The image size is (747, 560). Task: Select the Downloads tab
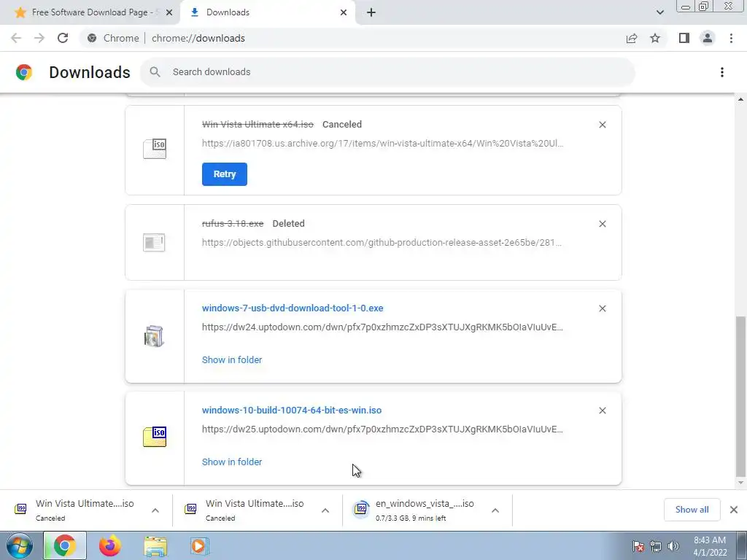pyautogui.click(x=267, y=12)
